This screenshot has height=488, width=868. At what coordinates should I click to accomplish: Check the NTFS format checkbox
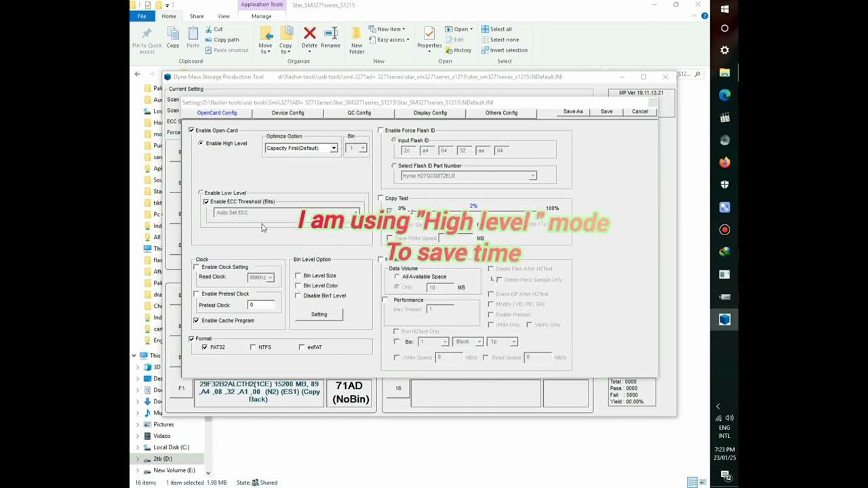(253, 347)
